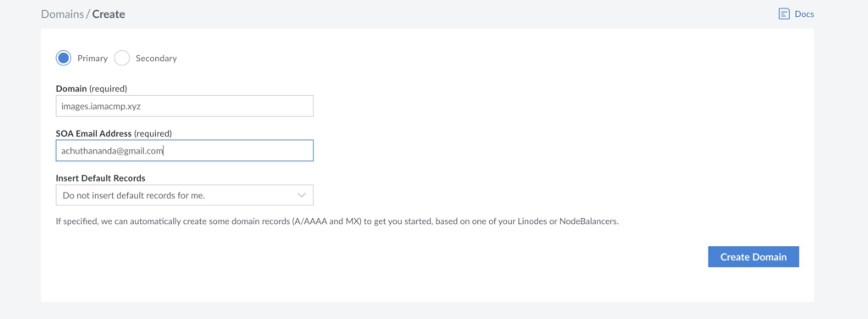Open the Insert Default Records dropdown

(x=184, y=195)
